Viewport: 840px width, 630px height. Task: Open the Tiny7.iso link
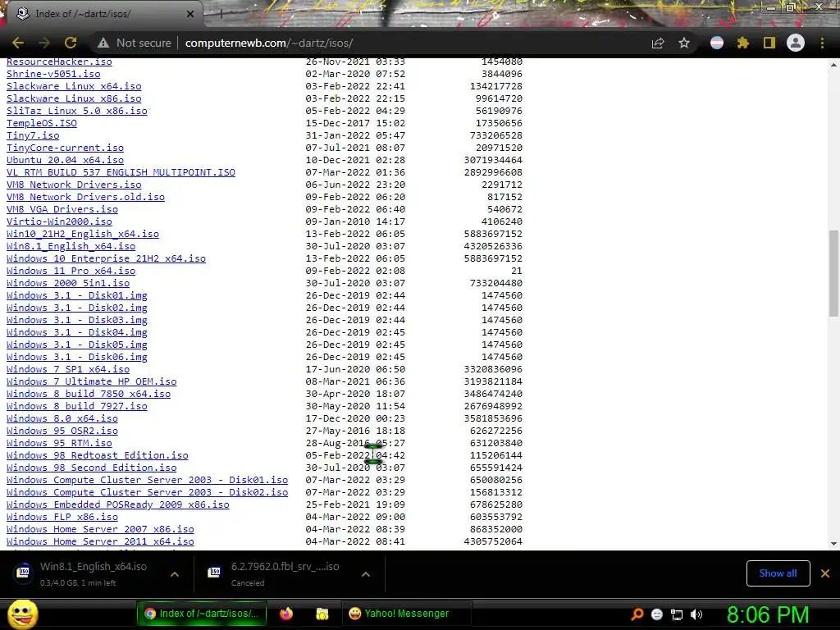tap(33, 135)
